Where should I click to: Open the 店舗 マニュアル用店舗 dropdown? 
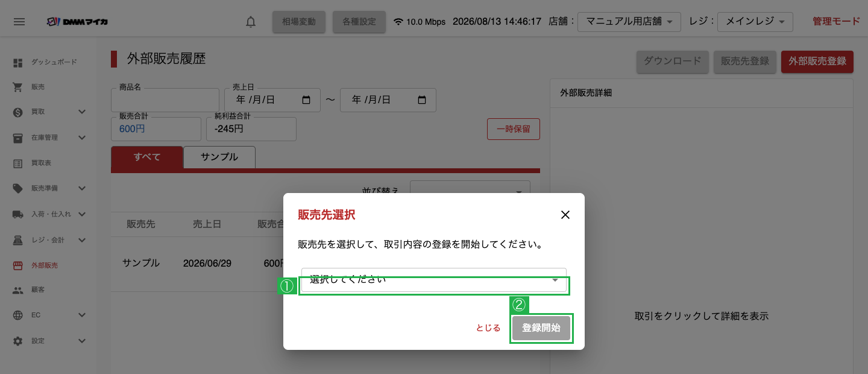pyautogui.click(x=629, y=22)
